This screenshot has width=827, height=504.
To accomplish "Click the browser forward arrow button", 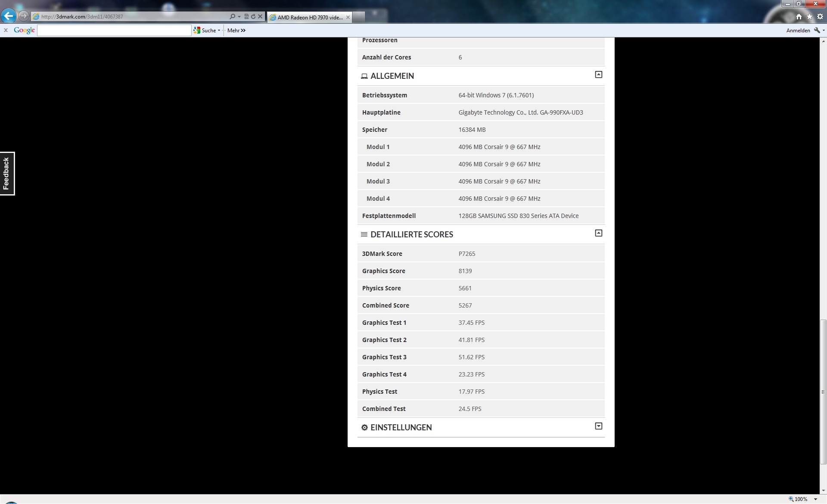I will (24, 16).
